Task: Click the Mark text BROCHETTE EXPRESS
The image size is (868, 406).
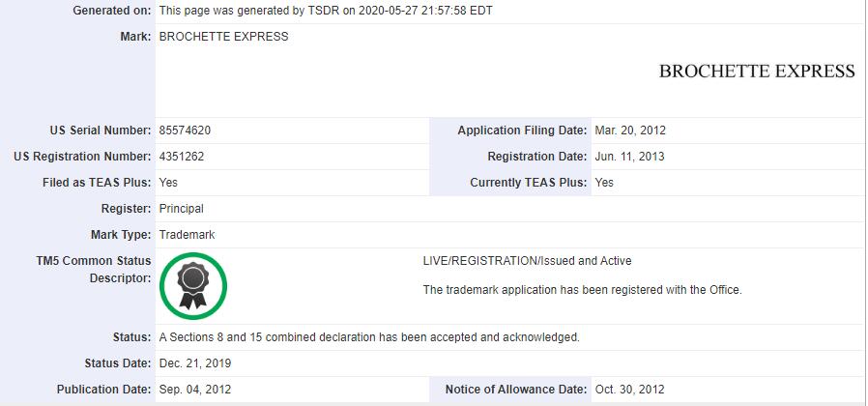Action: tap(223, 37)
